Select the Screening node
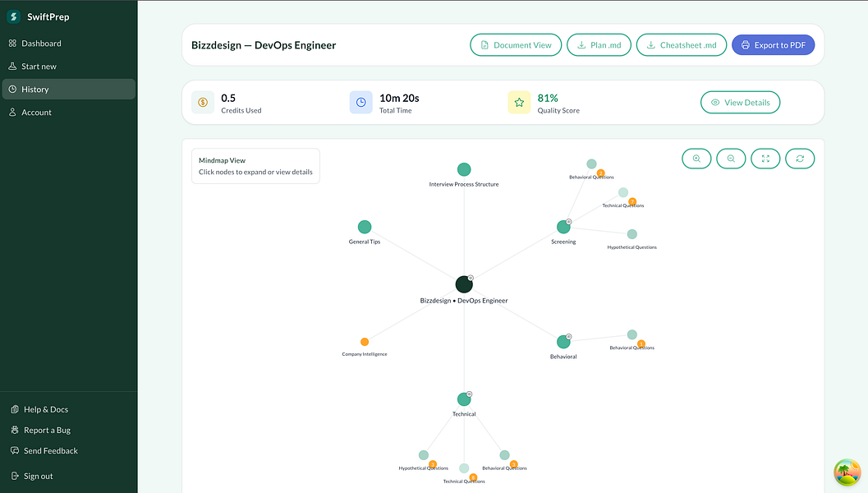This screenshot has height=493, width=868. coord(563,227)
